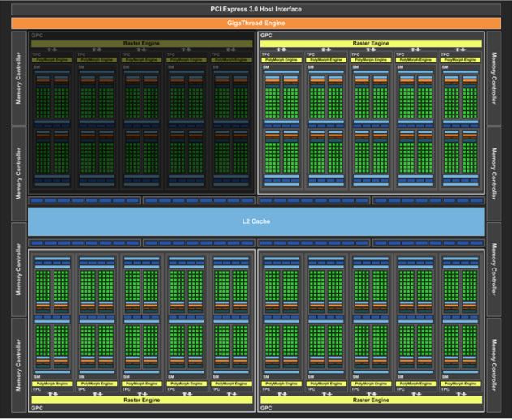Select the bottom Memory Controller on the right side
Image resolution: width=512 pixels, height=420 pixels.
click(493, 365)
